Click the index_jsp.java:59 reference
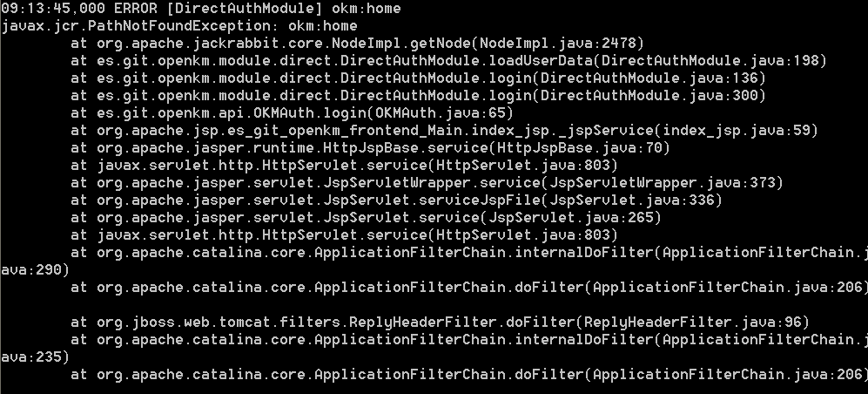 point(737,130)
